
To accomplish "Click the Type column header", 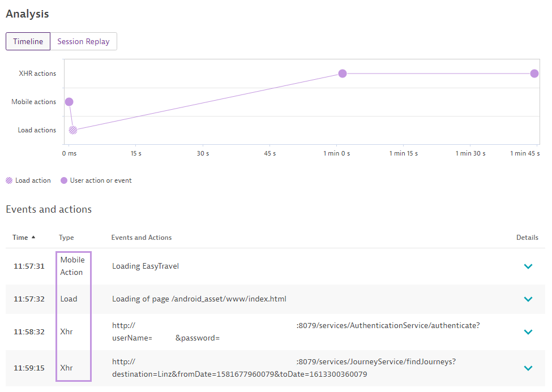I will pos(66,238).
